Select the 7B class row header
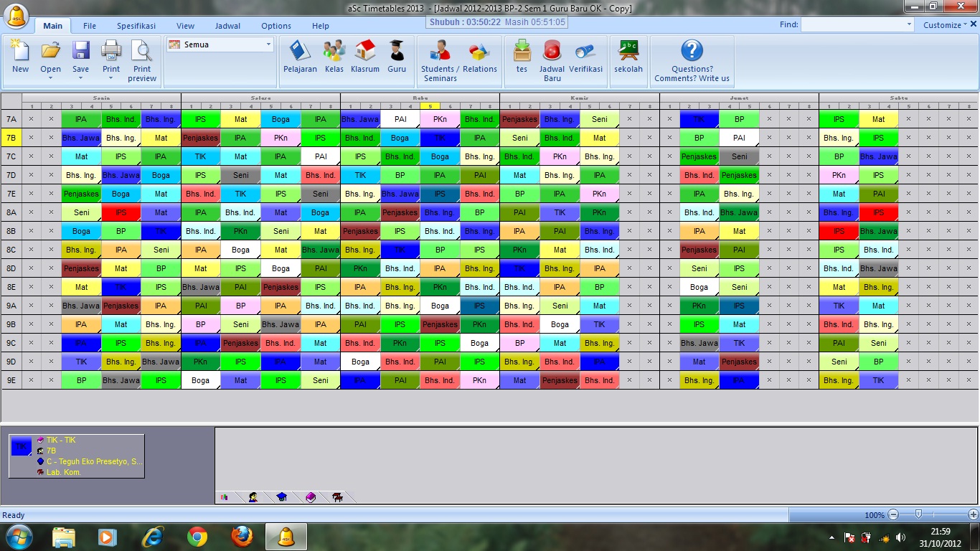This screenshot has width=980, height=551. click(11, 138)
